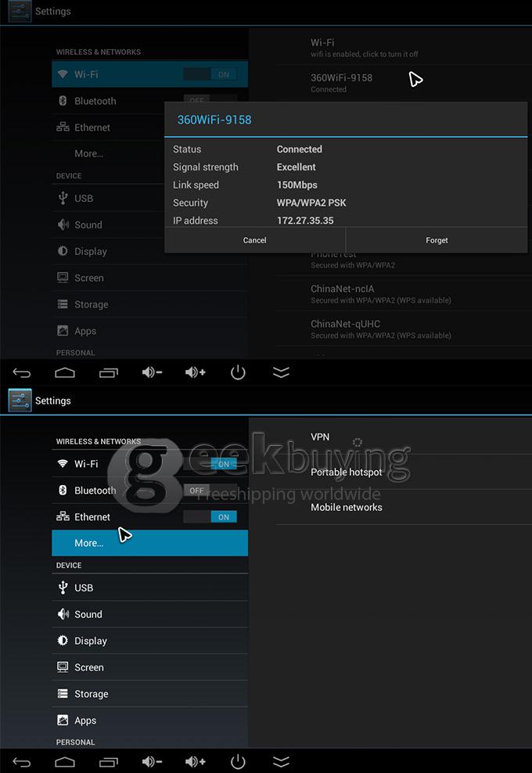The height and width of the screenshot is (773, 532).
Task: Select ChinaNet-qUHC Wi-Fi network
Action: (x=404, y=329)
